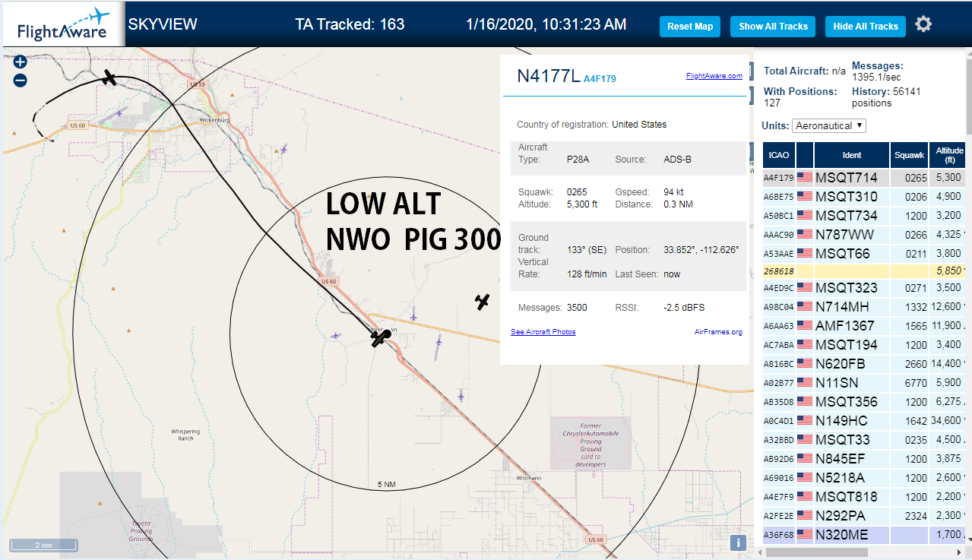Select the N714MH aircraft row

click(x=864, y=307)
